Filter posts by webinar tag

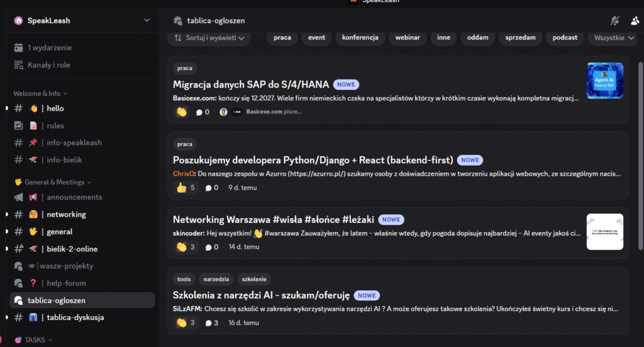click(x=408, y=37)
